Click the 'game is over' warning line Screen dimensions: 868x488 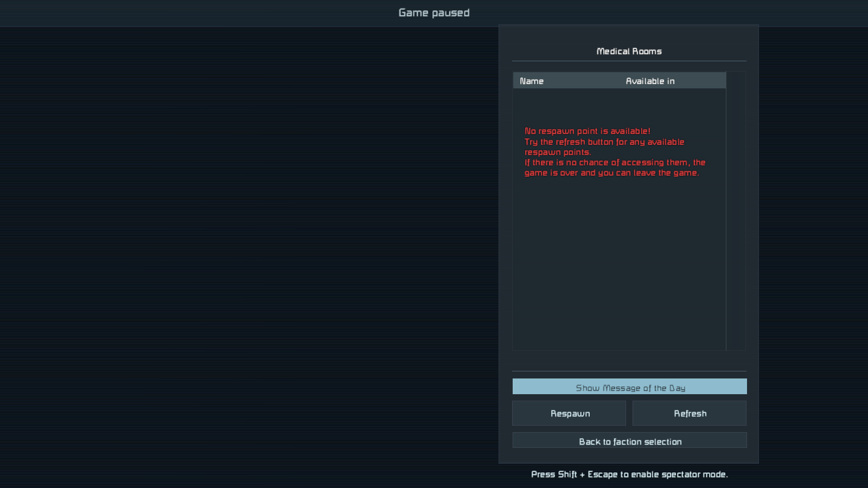click(x=611, y=173)
